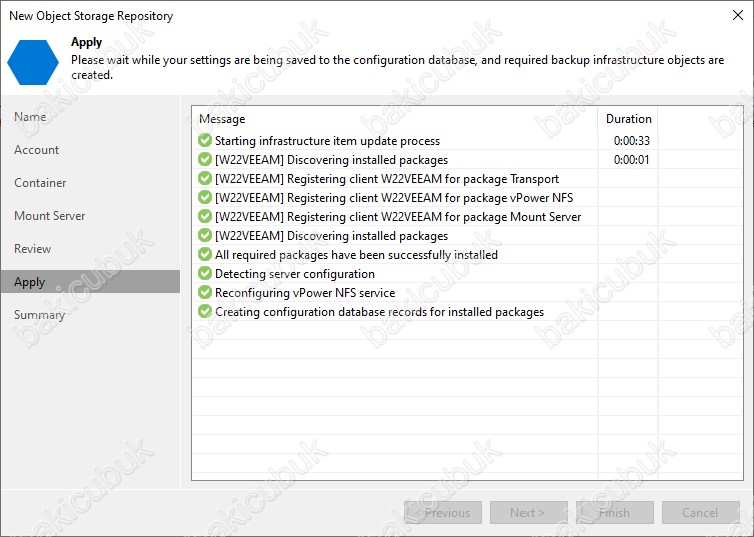This screenshot has height=537, width=754.
Task: Click the green check next to 'All required packages have been successfully installed'
Action: coord(205,254)
